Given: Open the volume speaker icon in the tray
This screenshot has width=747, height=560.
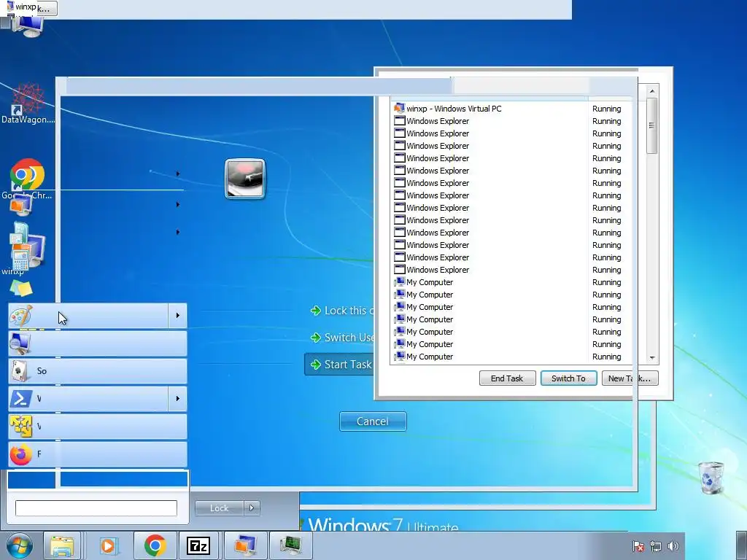Looking at the screenshot, I should 673,546.
